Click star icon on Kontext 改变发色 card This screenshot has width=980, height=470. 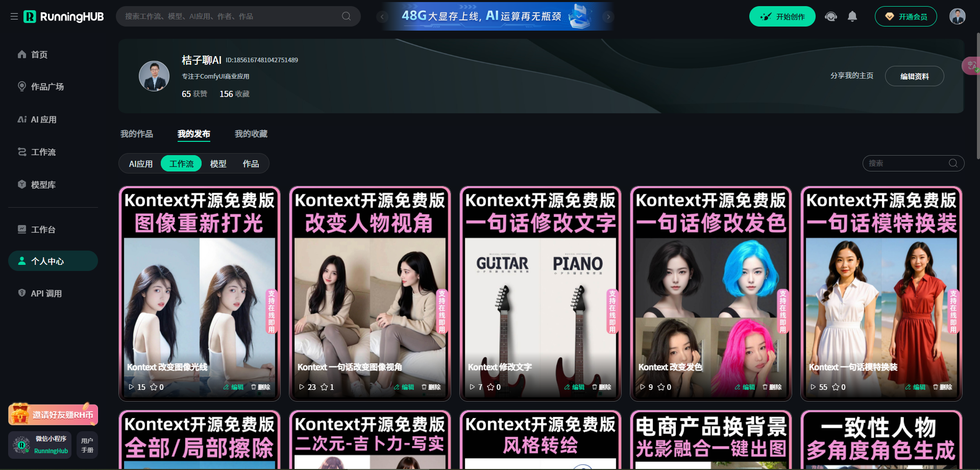tap(661, 387)
